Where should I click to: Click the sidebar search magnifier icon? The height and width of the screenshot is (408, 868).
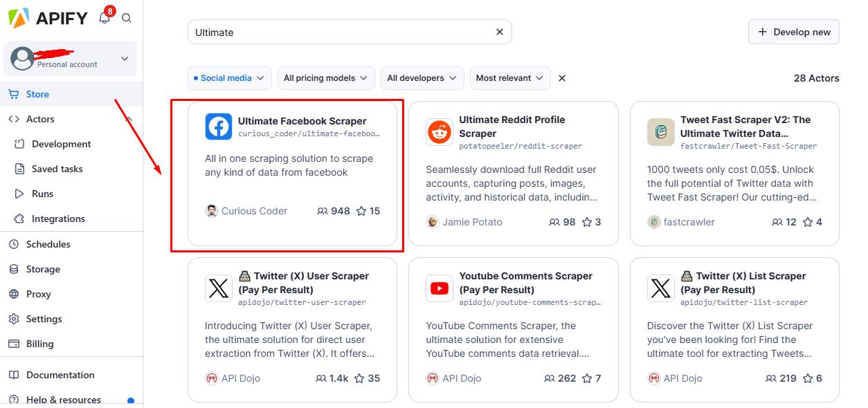(127, 19)
